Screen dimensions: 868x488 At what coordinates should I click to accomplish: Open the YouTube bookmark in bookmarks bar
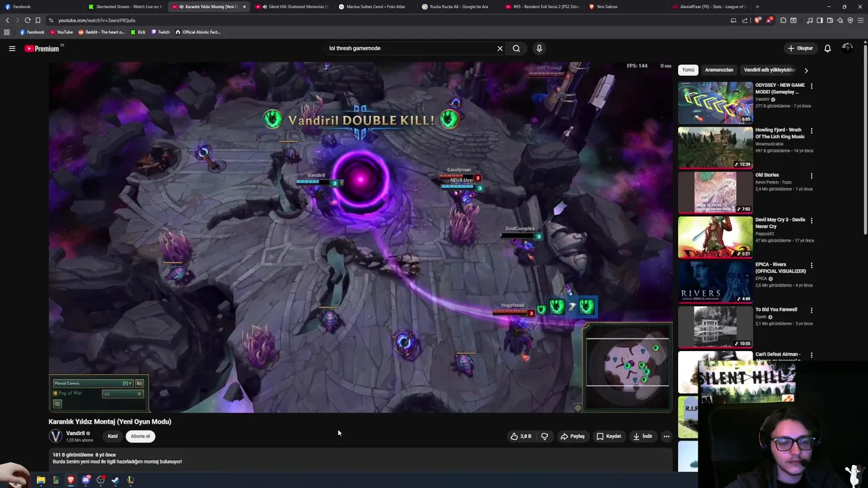point(62,32)
